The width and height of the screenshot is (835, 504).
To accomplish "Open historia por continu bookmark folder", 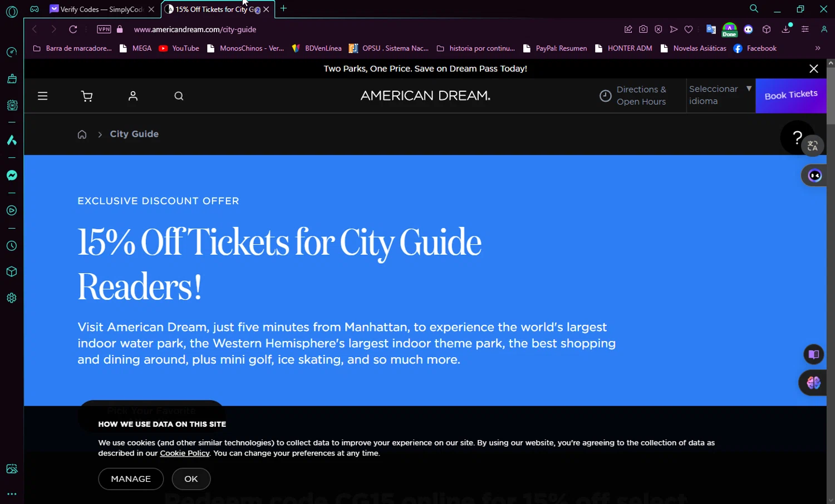I will click(x=476, y=48).
